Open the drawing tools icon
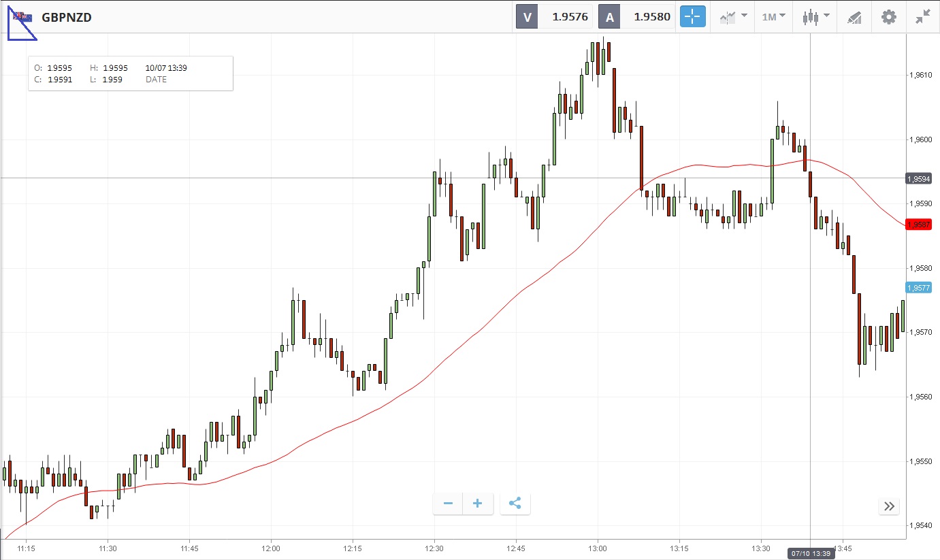Image resolution: width=940 pixels, height=560 pixels. click(x=855, y=17)
